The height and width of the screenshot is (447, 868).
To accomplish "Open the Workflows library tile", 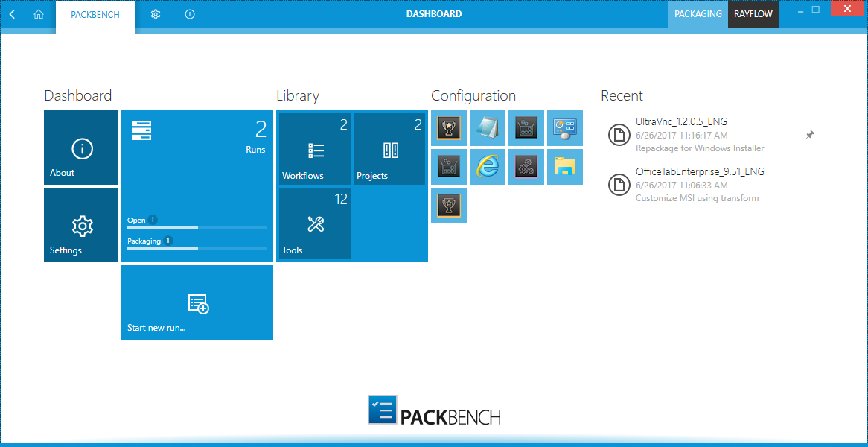I will tap(313, 148).
